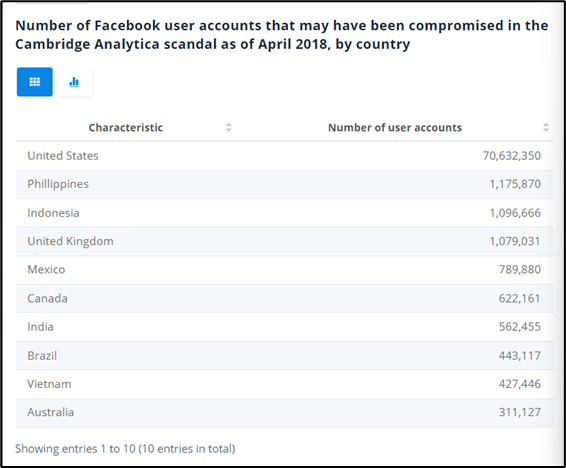Click the 70,632,350 value cell
This screenshot has height=468, width=566.
[511, 156]
